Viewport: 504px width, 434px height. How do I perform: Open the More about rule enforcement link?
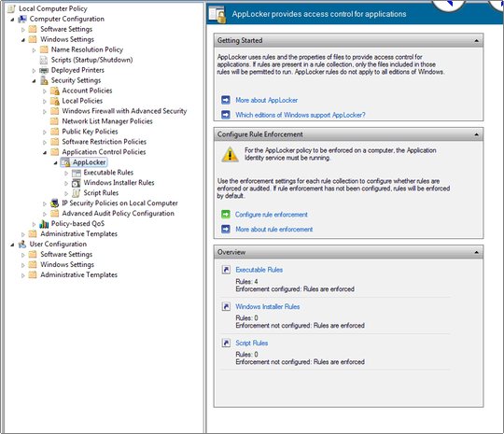(x=273, y=230)
